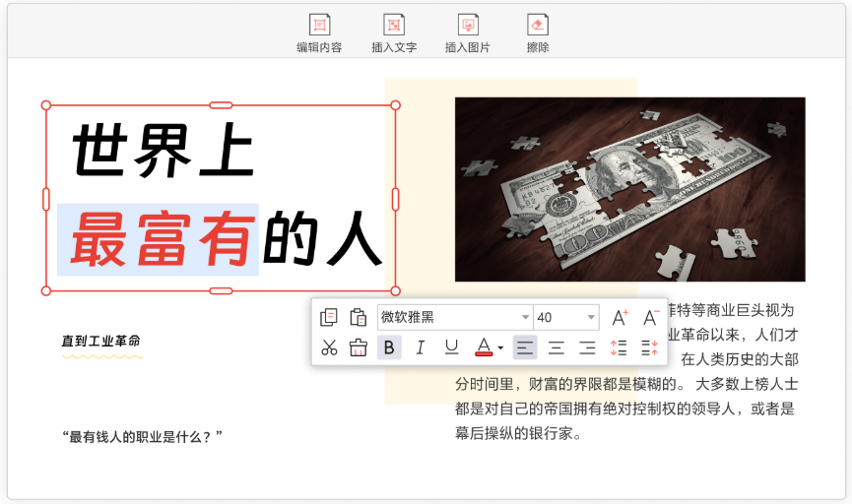Open the 微软雅黑 font dropdown
This screenshot has height=504, width=852.
point(455,317)
